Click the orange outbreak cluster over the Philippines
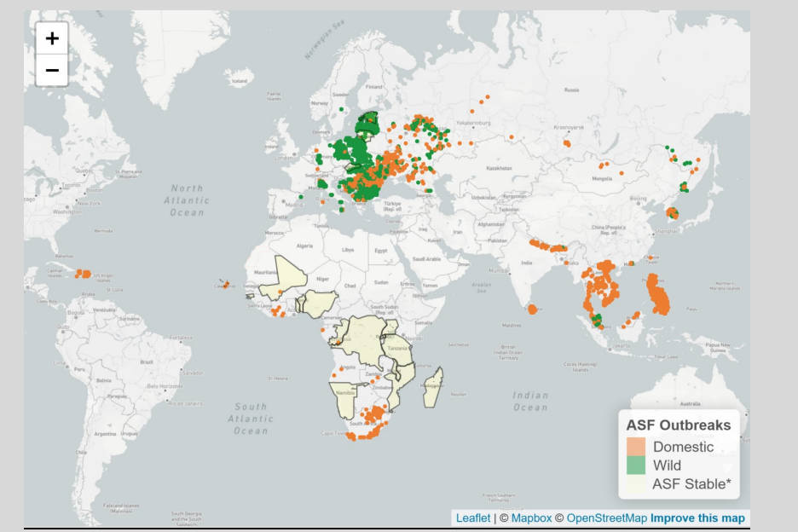The height and width of the screenshot is (532, 798). (x=659, y=294)
